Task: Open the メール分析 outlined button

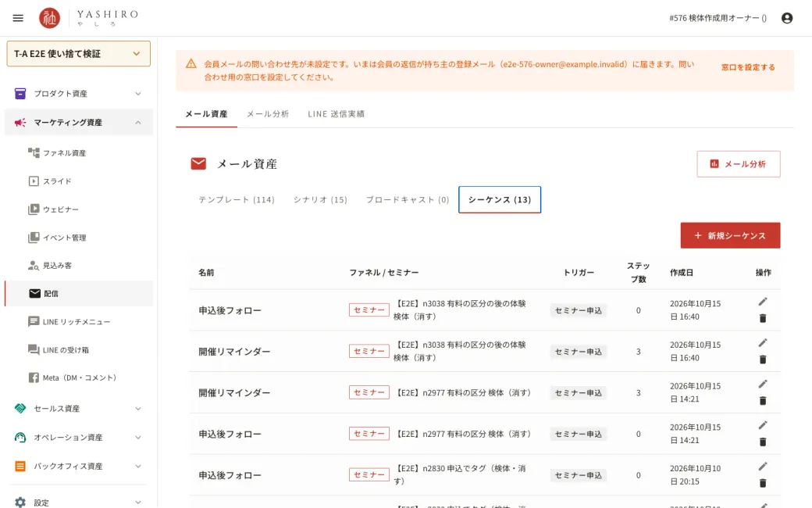Action: [739, 164]
